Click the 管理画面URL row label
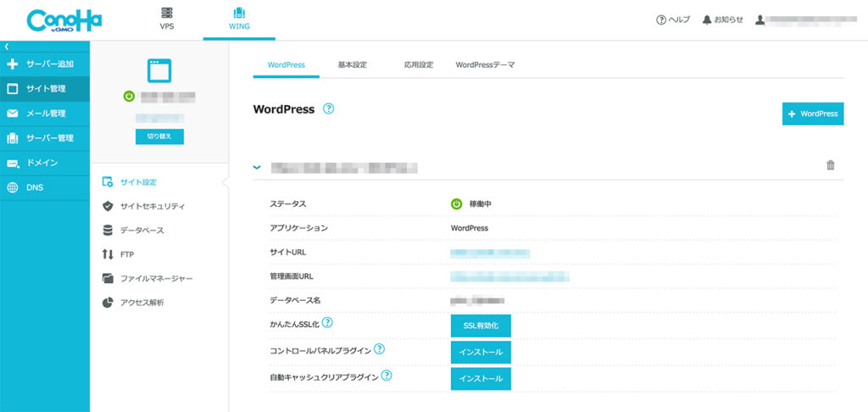 coord(292,276)
